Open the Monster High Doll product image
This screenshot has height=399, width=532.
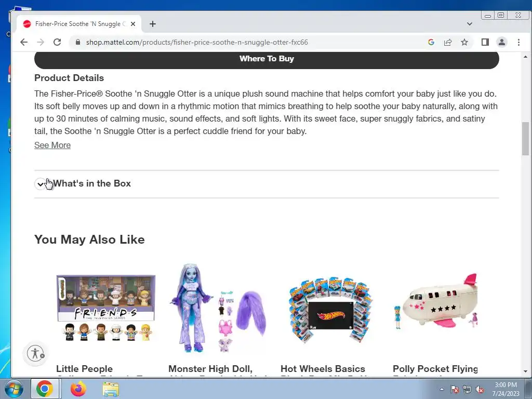pos(218,308)
